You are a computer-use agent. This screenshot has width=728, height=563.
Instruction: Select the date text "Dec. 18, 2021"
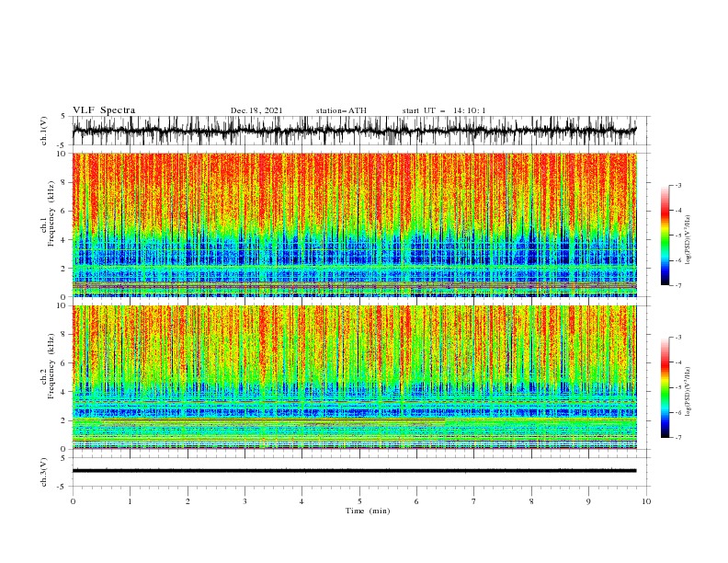256,110
